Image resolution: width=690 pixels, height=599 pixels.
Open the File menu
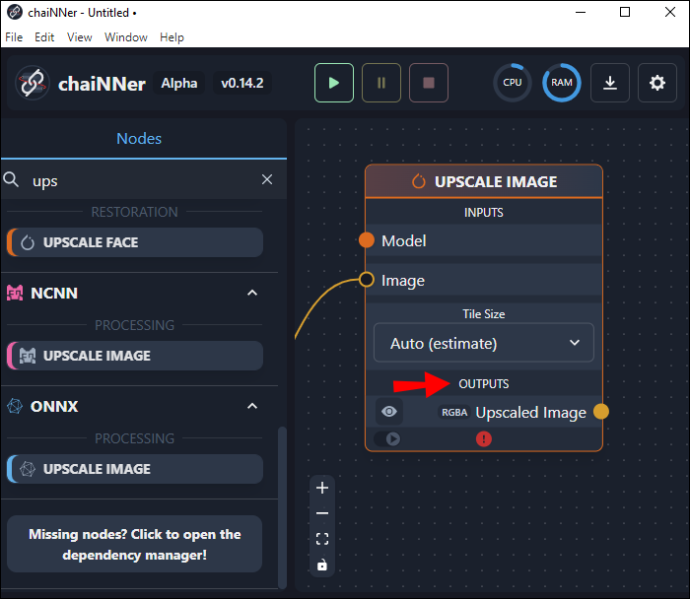[14, 37]
